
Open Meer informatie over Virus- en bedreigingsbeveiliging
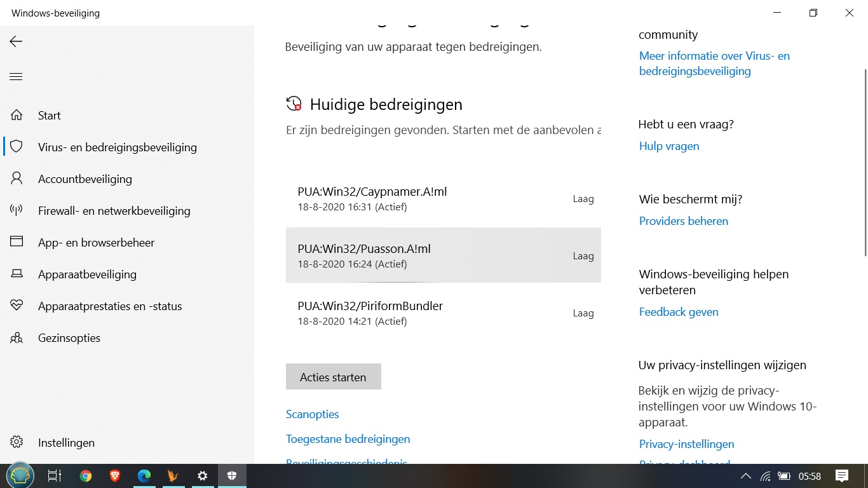(x=714, y=63)
